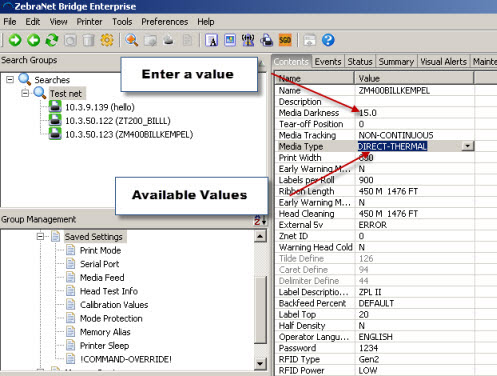Click the small printer device toolbar icon
Screen dimensions: 497x376
point(169,40)
